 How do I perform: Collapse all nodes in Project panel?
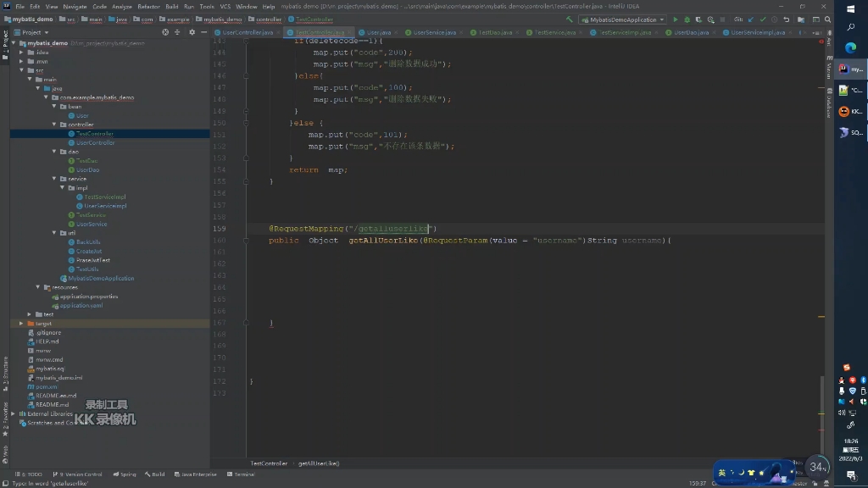pos(177,32)
